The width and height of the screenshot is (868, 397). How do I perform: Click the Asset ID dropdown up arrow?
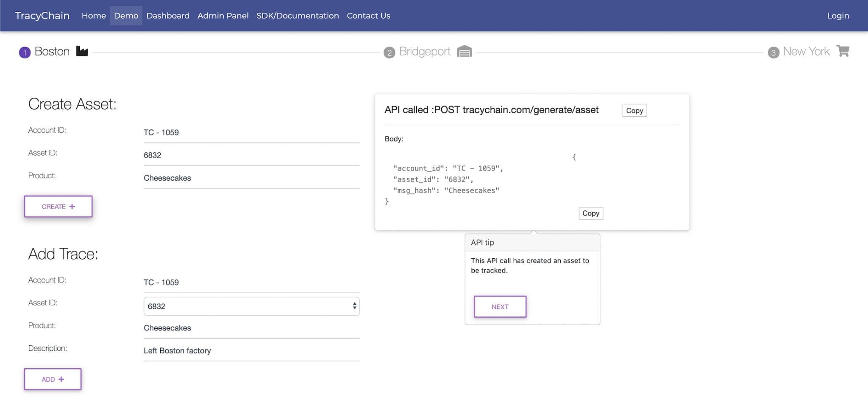click(x=354, y=303)
